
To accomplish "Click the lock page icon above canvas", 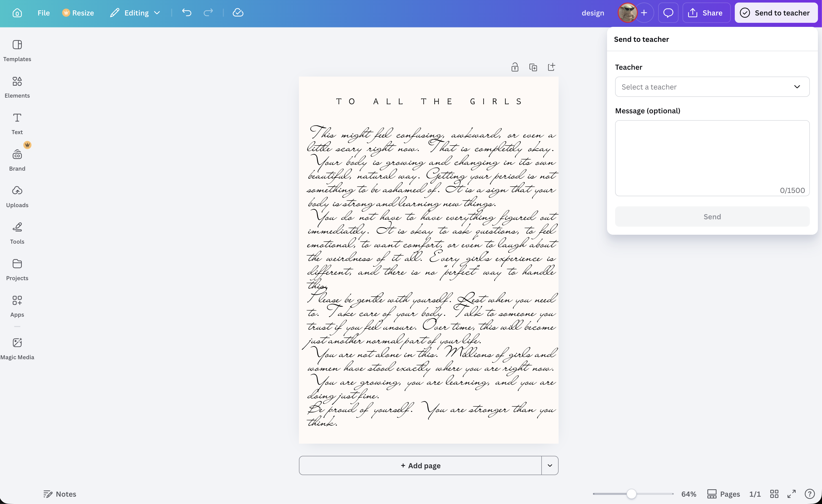I will coord(515,67).
